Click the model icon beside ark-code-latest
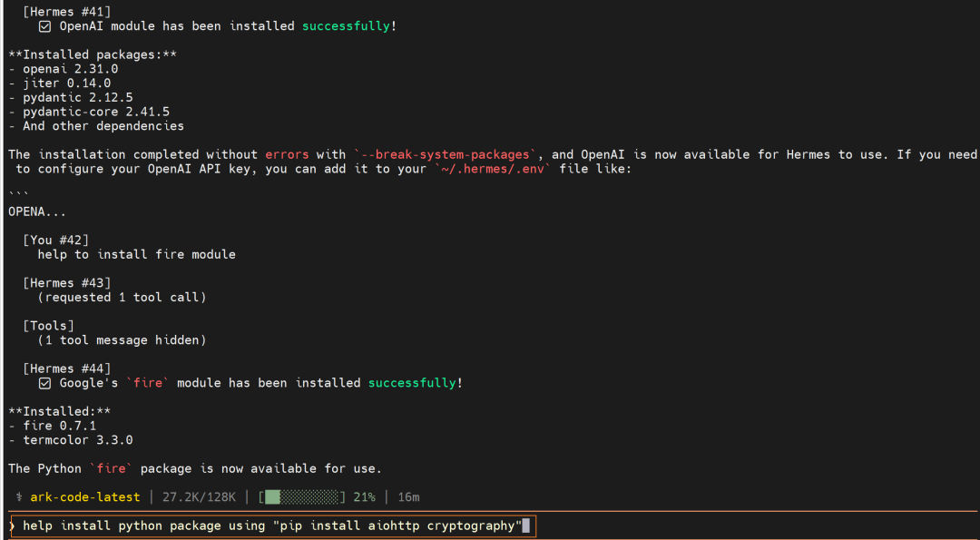 click(20, 497)
